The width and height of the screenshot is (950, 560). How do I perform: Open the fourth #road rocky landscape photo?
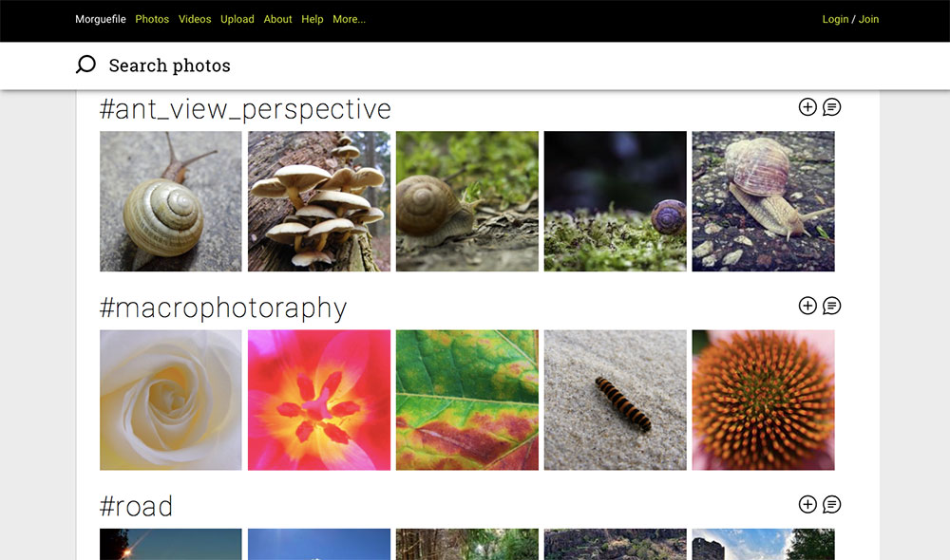[615, 544]
